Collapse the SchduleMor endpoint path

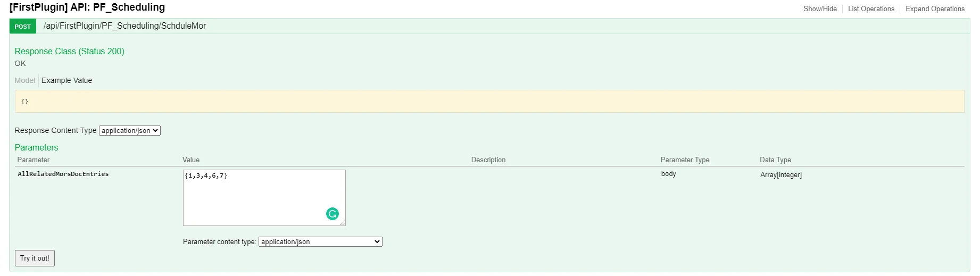click(124, 26)
